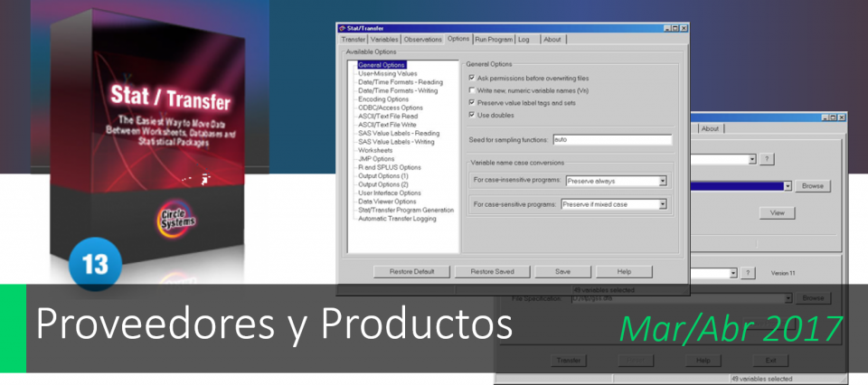Open the output file type dropdown beside Version 11
This screenshot has height=385, width=868.
733,273
